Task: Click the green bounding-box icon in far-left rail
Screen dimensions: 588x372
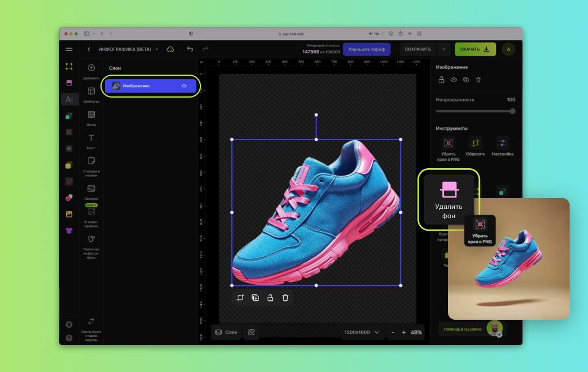Action: tap(69, 67)
